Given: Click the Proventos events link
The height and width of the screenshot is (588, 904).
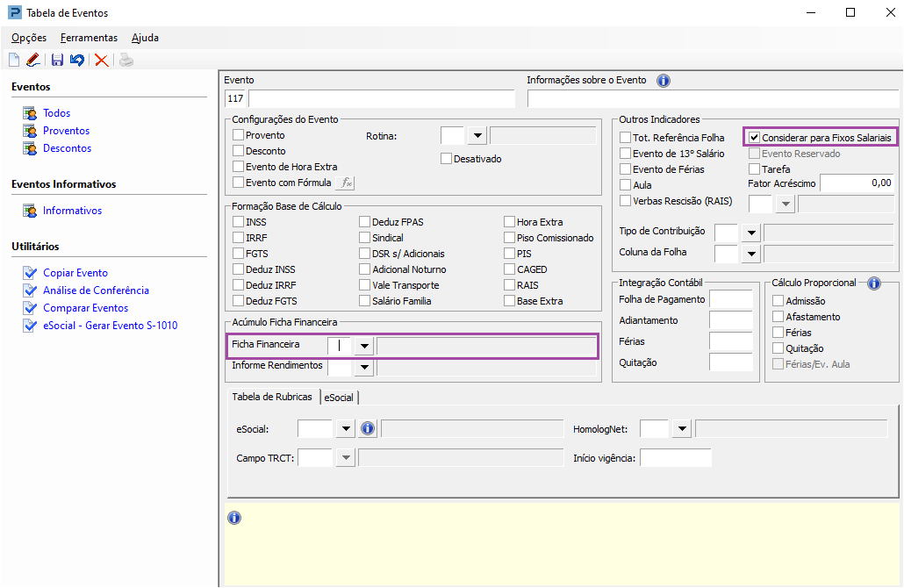Looking at the screenshot, I should (67, 131).
